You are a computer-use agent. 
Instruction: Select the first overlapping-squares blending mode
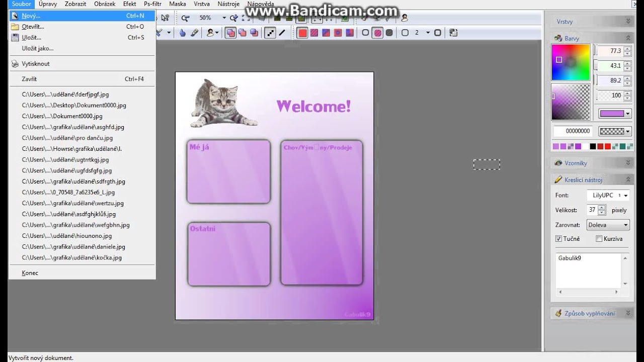point(231,33)
